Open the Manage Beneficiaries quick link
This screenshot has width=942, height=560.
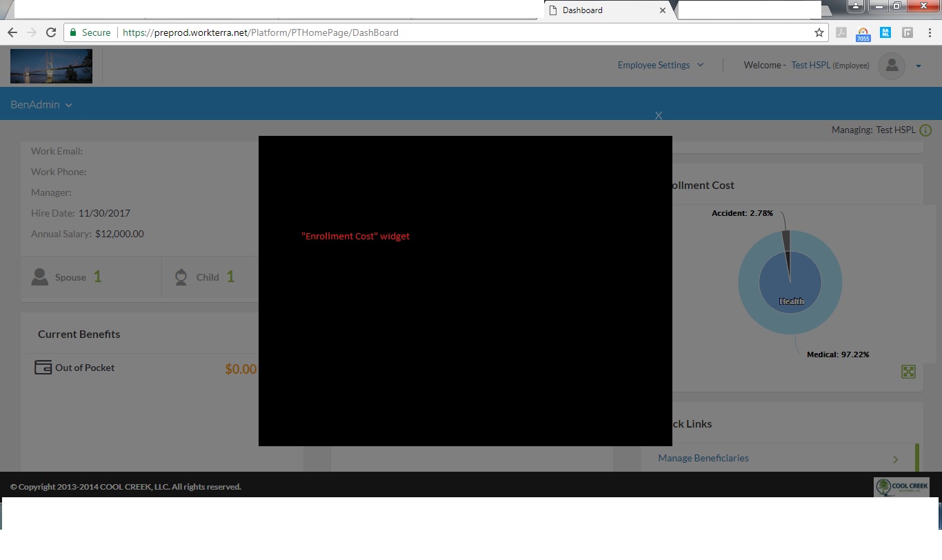tap(703, 458)
